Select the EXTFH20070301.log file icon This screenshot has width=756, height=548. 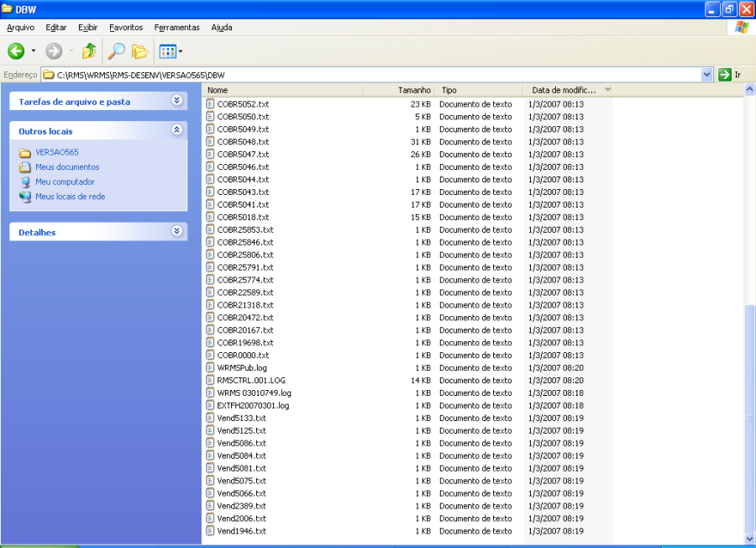pos(210,405)
